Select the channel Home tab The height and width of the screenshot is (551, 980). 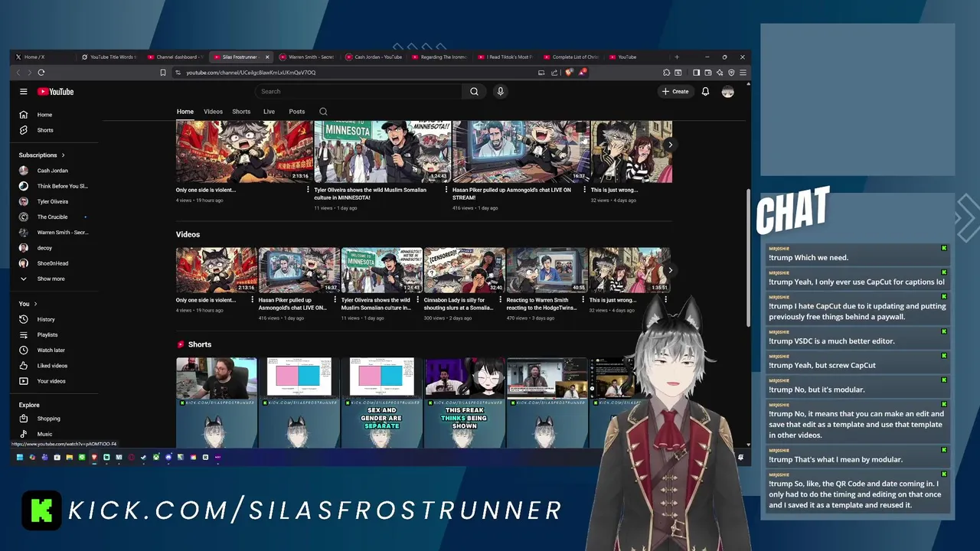click(x=185, y=112)
